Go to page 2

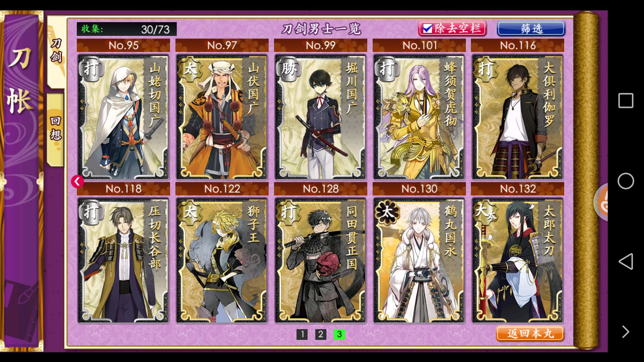pyautogui.click(x=321, y=334)
